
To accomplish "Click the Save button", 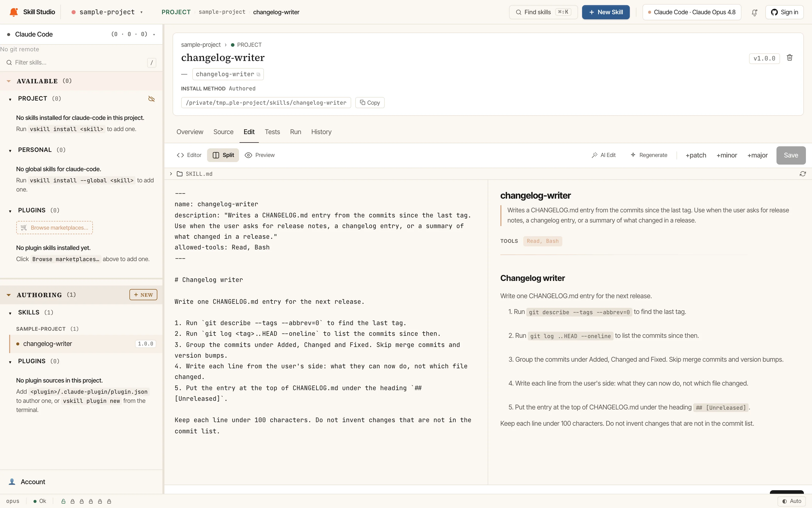I will click(x=790, y=155).
